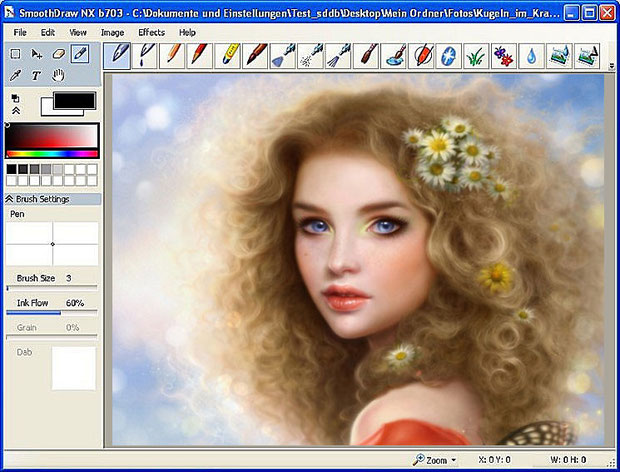
Task: Collapse the color panel chevron
Action: (x=15, y=111)
